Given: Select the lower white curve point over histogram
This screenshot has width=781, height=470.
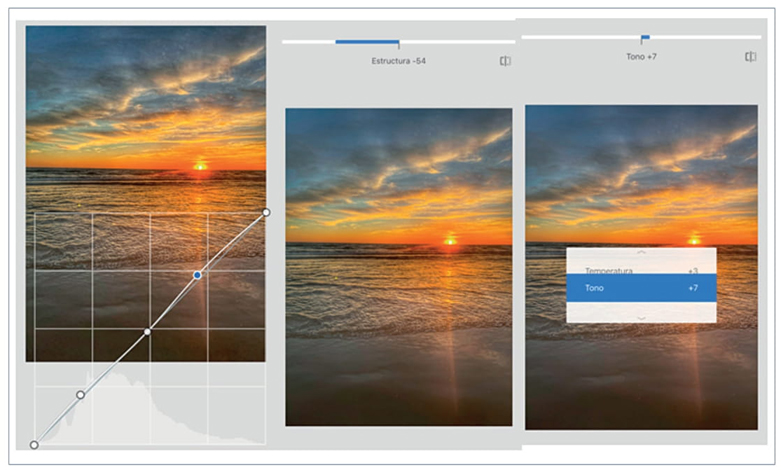Looking at the screenshot, I should pyautogui.click(x=80, y=395).
